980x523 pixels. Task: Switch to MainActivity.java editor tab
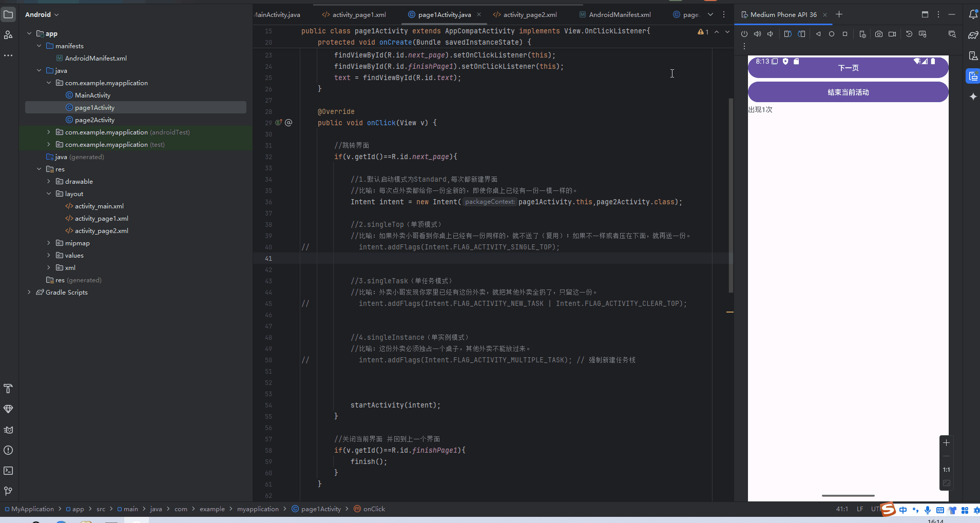coord(278,14)
